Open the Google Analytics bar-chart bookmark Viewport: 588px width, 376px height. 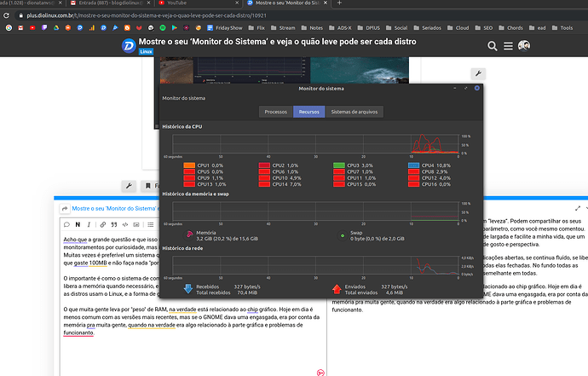(x=92, y=28)
